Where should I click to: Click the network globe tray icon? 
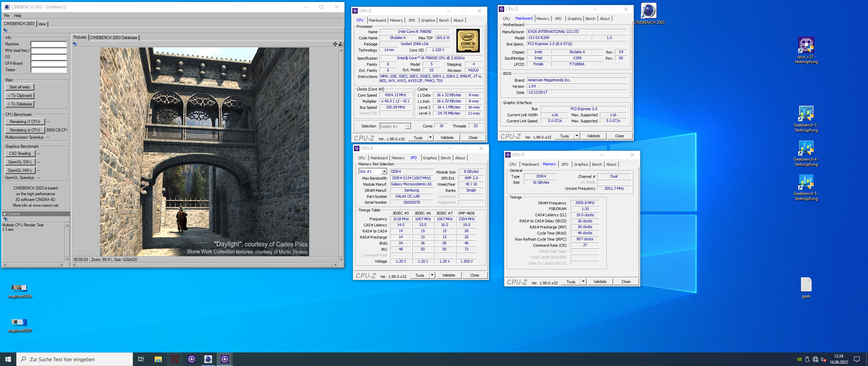[815, 359]
